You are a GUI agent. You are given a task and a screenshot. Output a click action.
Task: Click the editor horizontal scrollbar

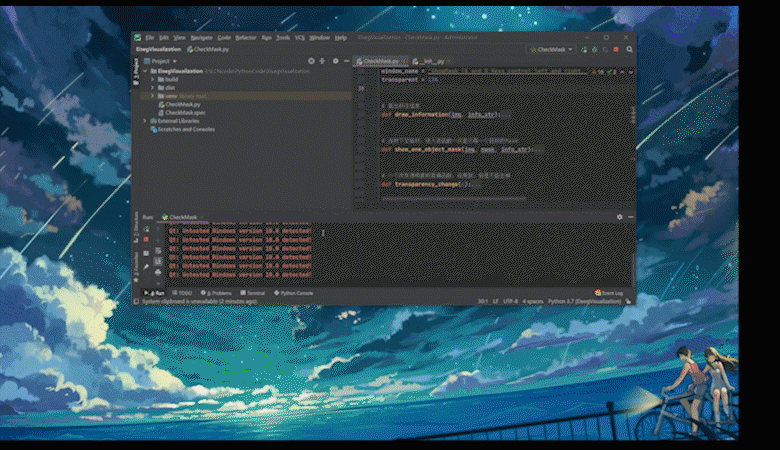click(x=454, y=198)
